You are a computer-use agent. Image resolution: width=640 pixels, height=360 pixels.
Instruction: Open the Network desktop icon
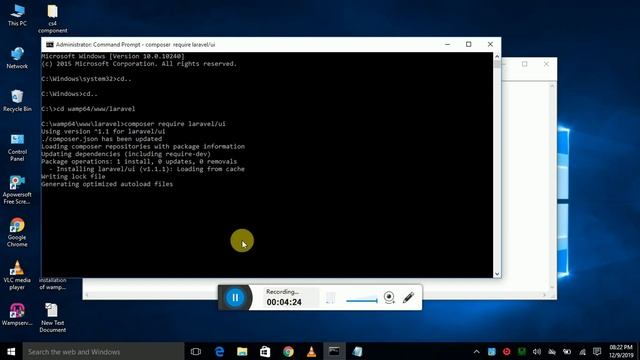[x=17, y=58]
